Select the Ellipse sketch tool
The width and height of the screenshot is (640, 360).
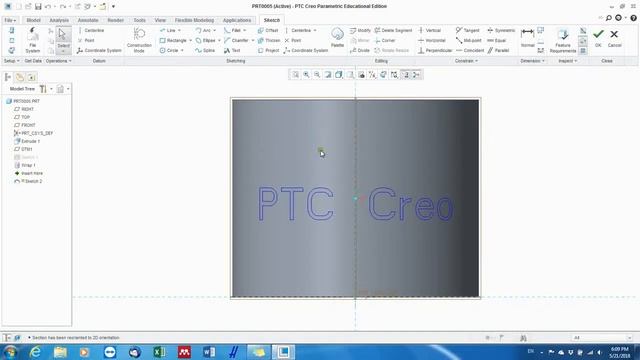205,40
